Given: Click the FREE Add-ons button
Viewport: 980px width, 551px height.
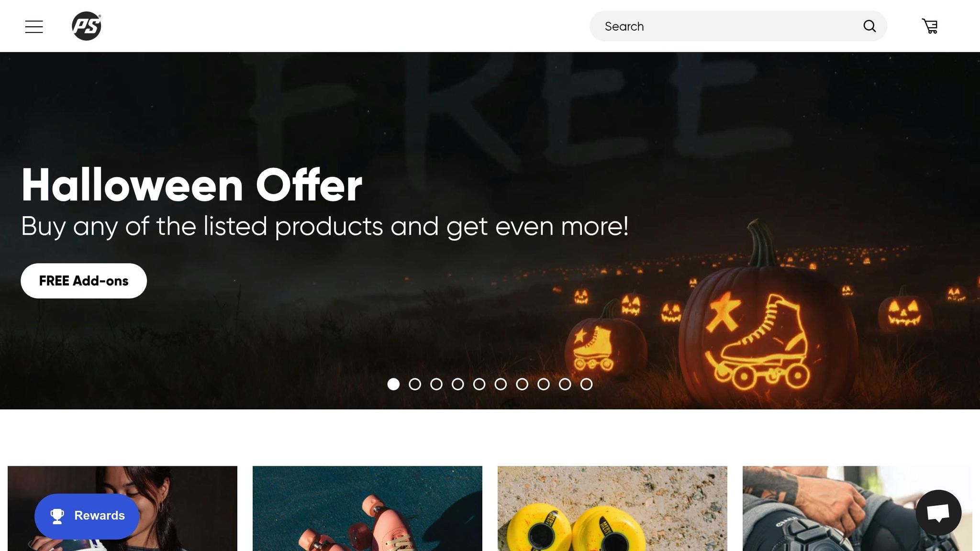Looking at the screenshot, I should [84, 281].
